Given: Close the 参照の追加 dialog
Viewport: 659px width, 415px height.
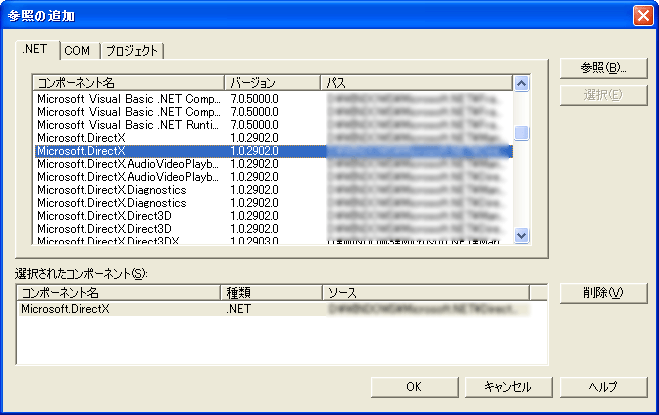Looking at the screenshot, I should coord(643,16).
